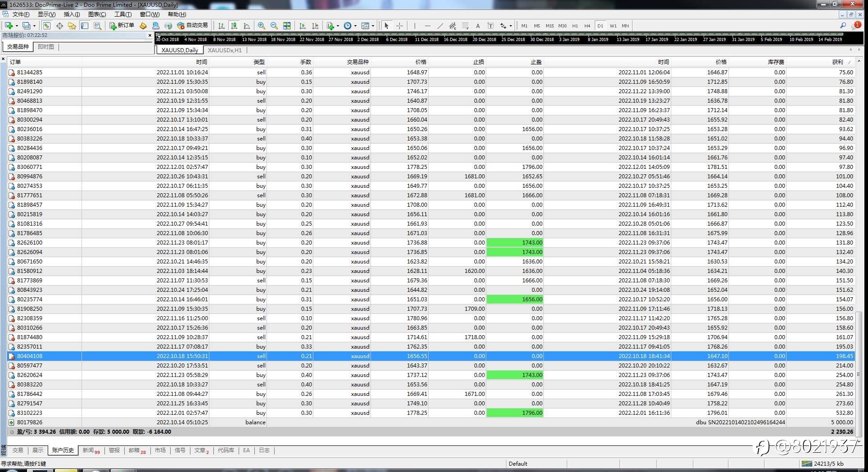Sort by the 获利 column header

pos(837,62)
